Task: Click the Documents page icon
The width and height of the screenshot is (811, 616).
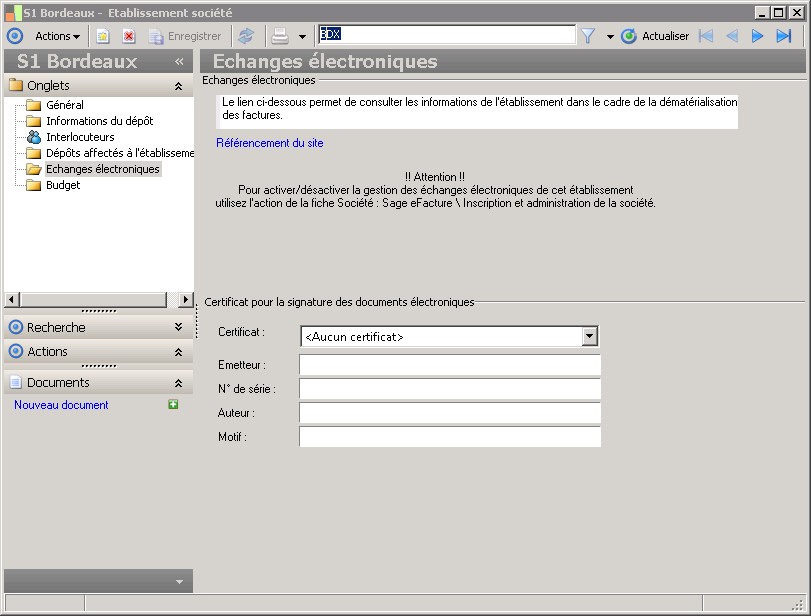Action: [x=16, y=382]
